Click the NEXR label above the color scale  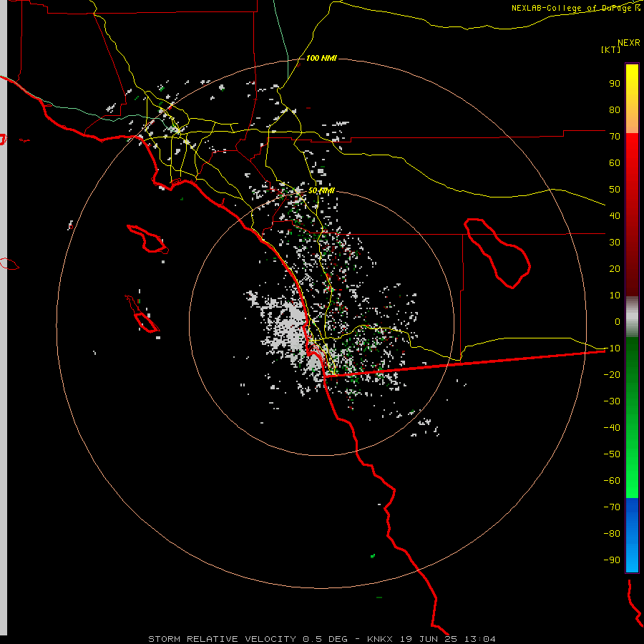pyautogui.click(x=629, y=43)
